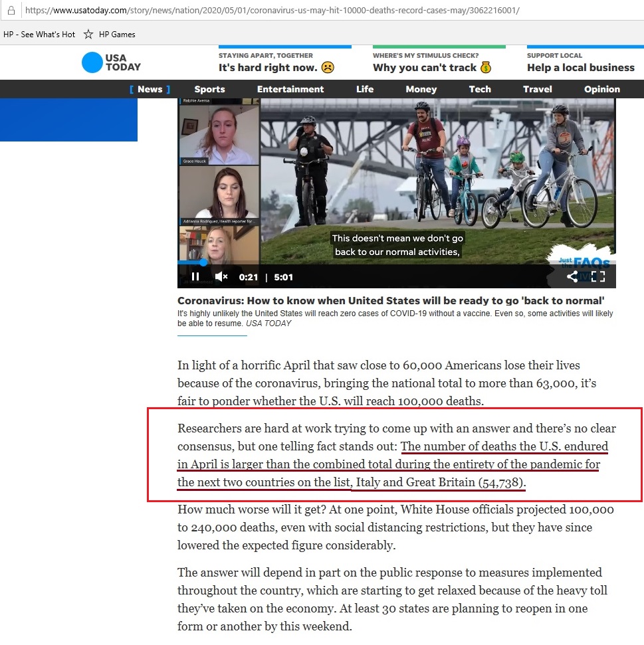
Task: Open 'It's hard right now.' story
Action: [x=276, y=68]
